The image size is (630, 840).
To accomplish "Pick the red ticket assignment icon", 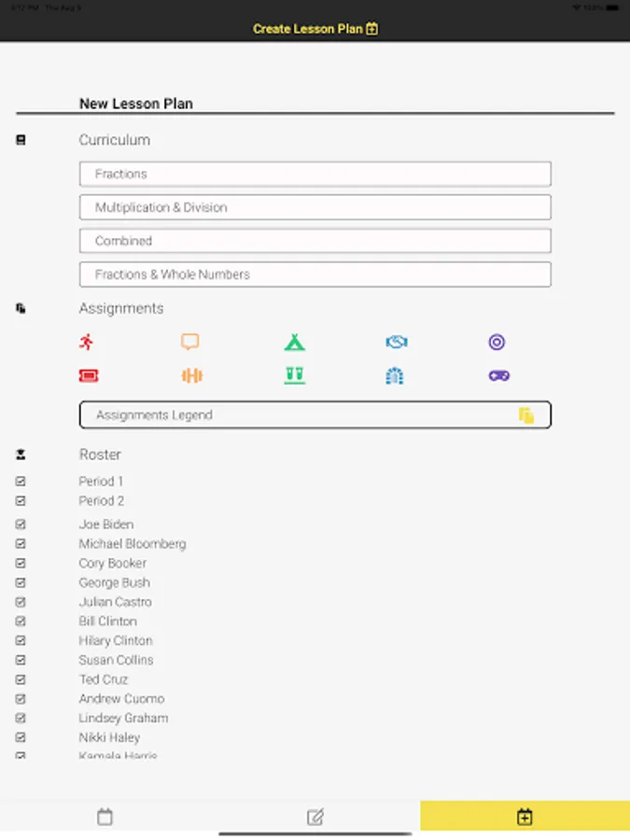I will (x=89, y=376).
